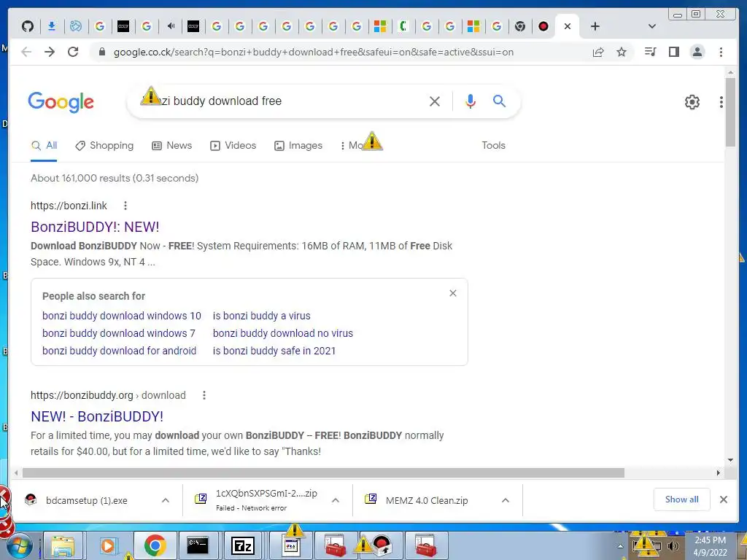This screenshot has width=747, height=560.
Task: Switch to the GitHub tab
Action: (28, 26)
